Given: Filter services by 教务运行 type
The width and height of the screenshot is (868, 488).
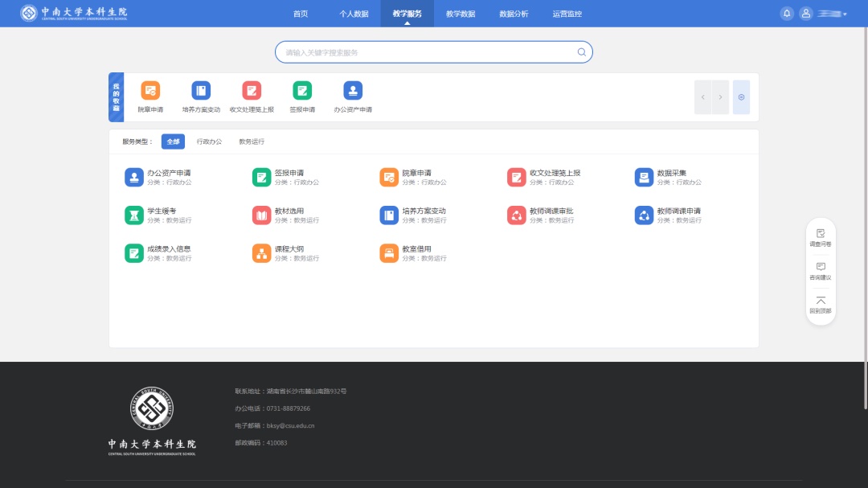Looking at the screenshot, I should 252,141.
